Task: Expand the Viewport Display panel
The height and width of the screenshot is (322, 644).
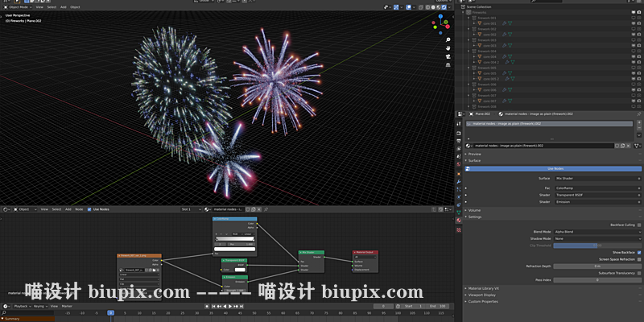Action: click(x=484, y=295)
